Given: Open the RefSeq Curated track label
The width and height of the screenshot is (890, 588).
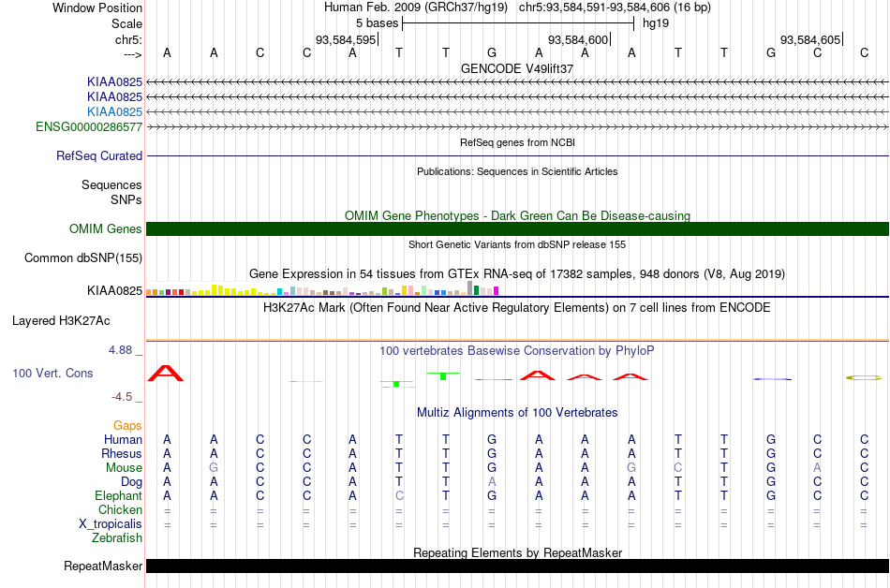Looking at the screenshot, I should [99, 156].
